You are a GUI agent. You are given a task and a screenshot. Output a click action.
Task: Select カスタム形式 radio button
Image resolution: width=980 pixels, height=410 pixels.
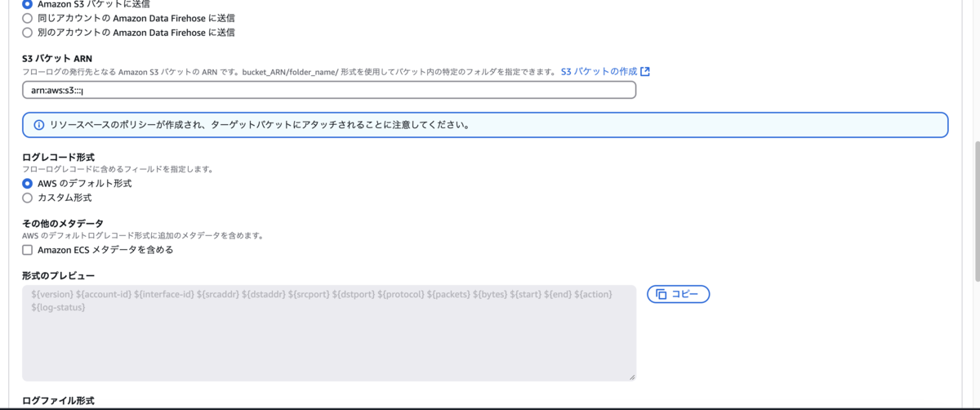point(27,198)
